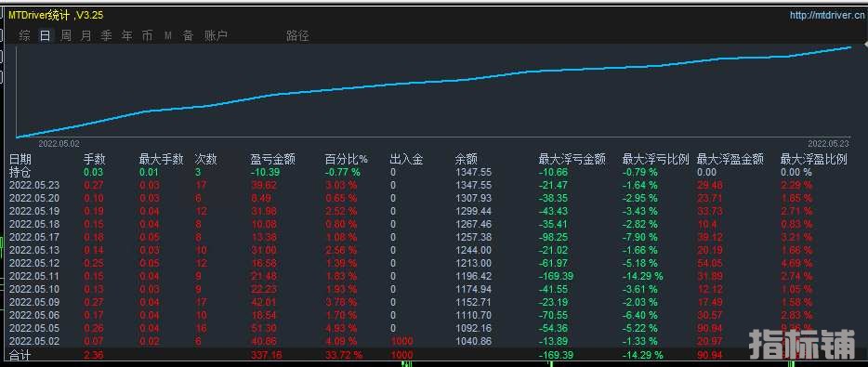Open the 币 currency tab

(x=147, y=36)
